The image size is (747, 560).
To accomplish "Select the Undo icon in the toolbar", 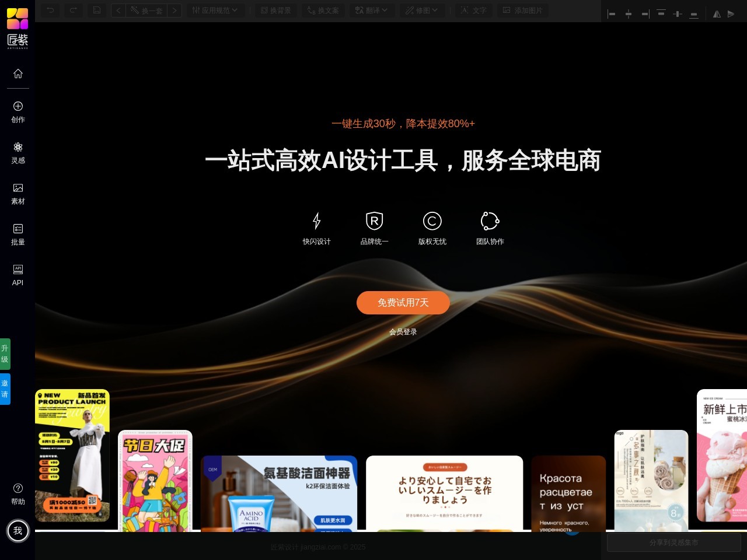I will coord(49,10).
